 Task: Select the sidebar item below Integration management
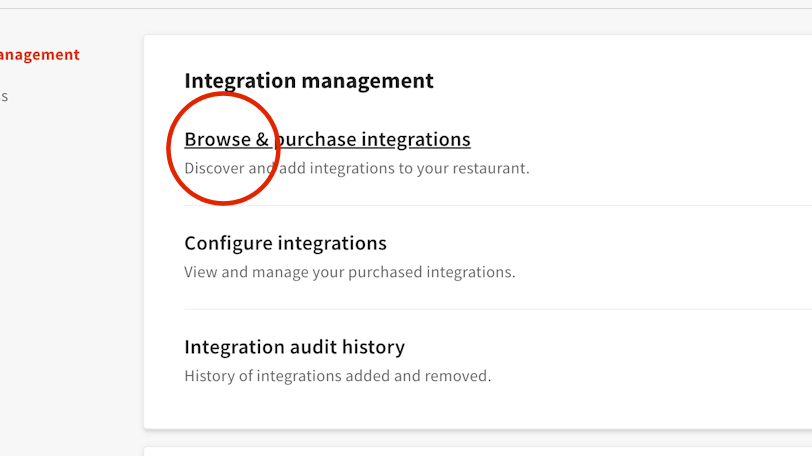click(4, 97)
